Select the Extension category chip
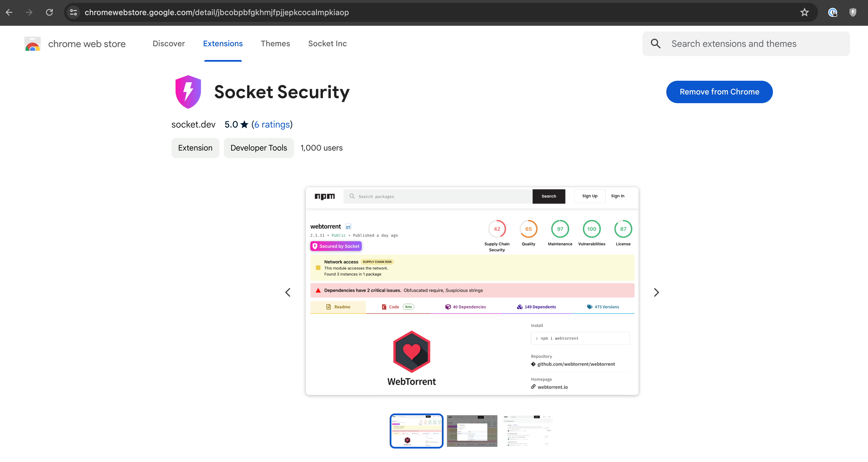This screenshot has width=868, height=462. pos(195,148)
